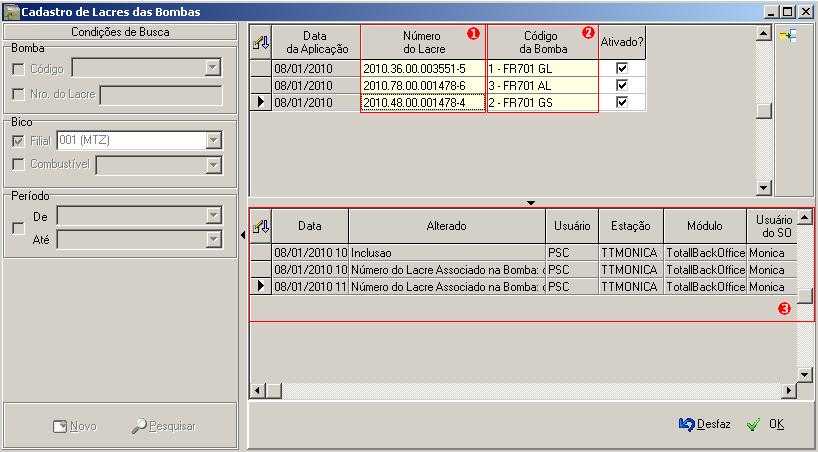Click the Novo new record icon
This screenshot has height=452, width=818.
(x=60, y=426)
